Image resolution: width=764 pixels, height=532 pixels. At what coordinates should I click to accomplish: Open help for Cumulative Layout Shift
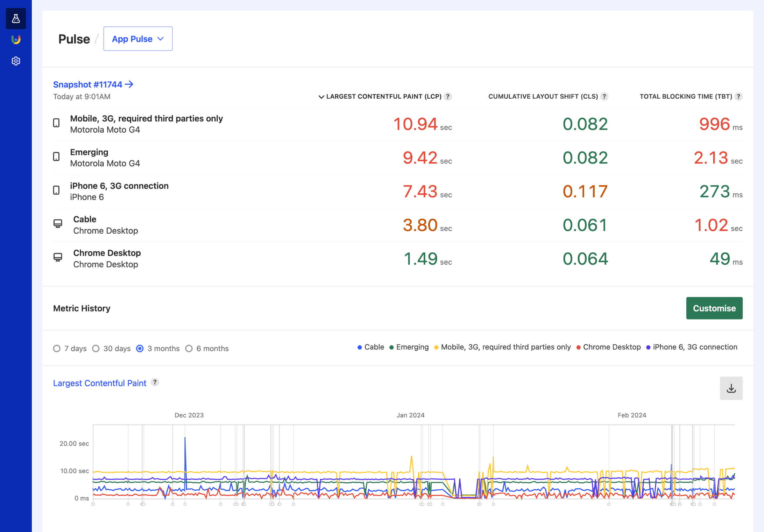[x=604, y=96]
